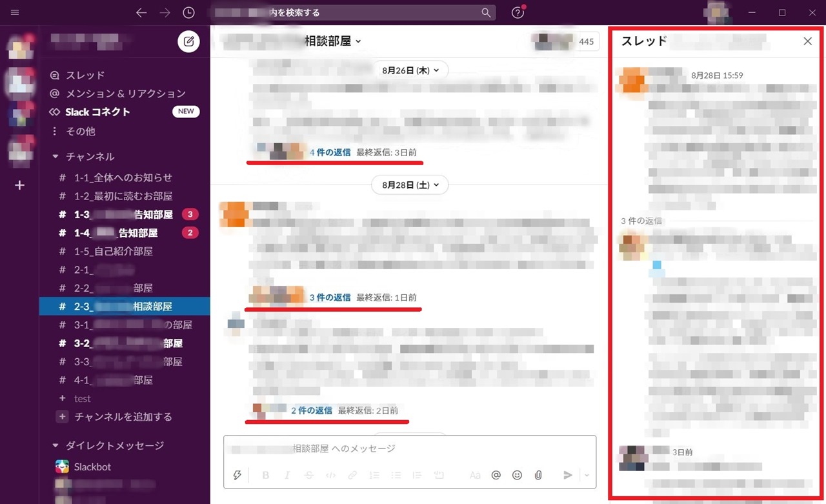Toggle the ordered list format
Viewport: 826px width, 504px height.
pyautogui.click(x=374, y=475)
